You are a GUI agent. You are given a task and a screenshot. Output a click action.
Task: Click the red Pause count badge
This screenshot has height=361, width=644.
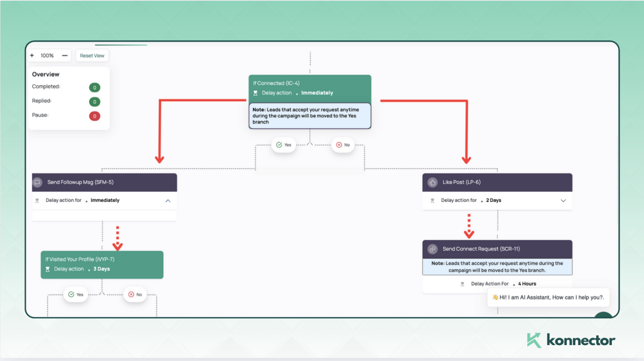click(x=95, y=116)
